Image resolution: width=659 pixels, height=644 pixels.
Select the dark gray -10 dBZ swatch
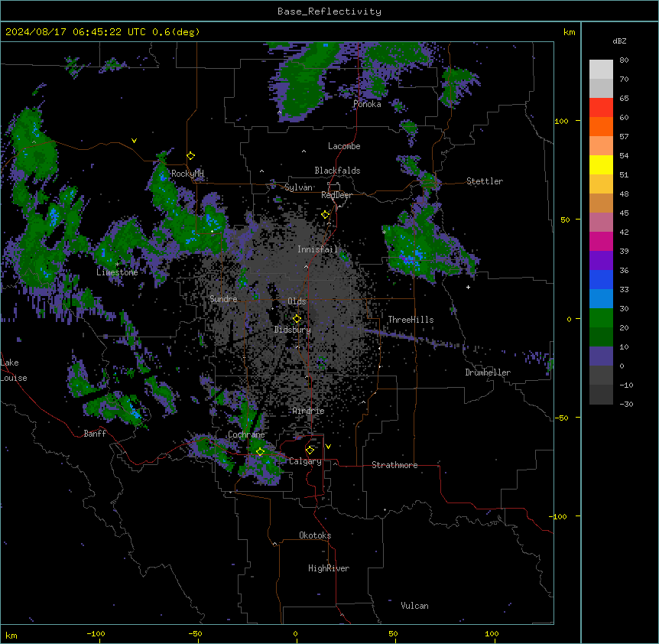[x=601, y=395]
